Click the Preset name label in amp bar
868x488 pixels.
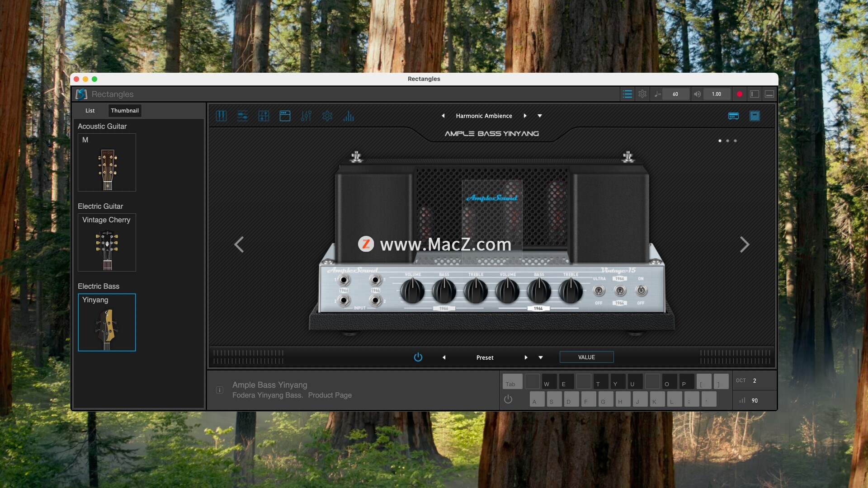point(485,357)
